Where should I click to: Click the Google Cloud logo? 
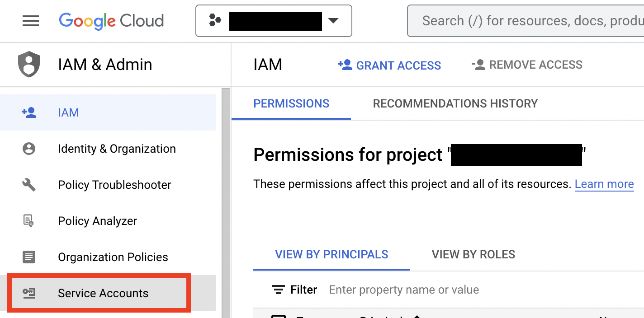[x=111, y=21]
